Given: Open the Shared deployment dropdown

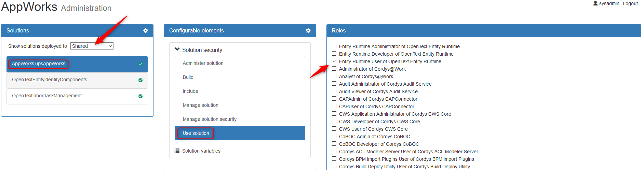Looking at the screenshot, I should click(92, 46).
